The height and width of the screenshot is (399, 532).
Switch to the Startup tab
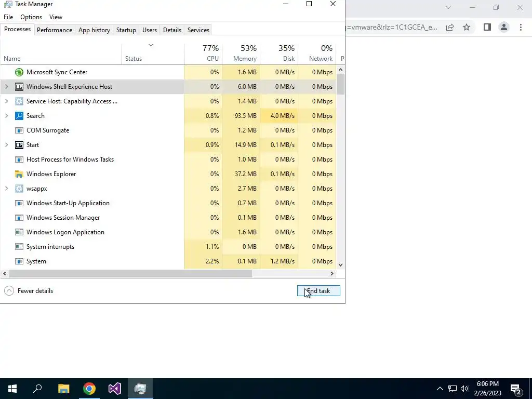point(126,30)
